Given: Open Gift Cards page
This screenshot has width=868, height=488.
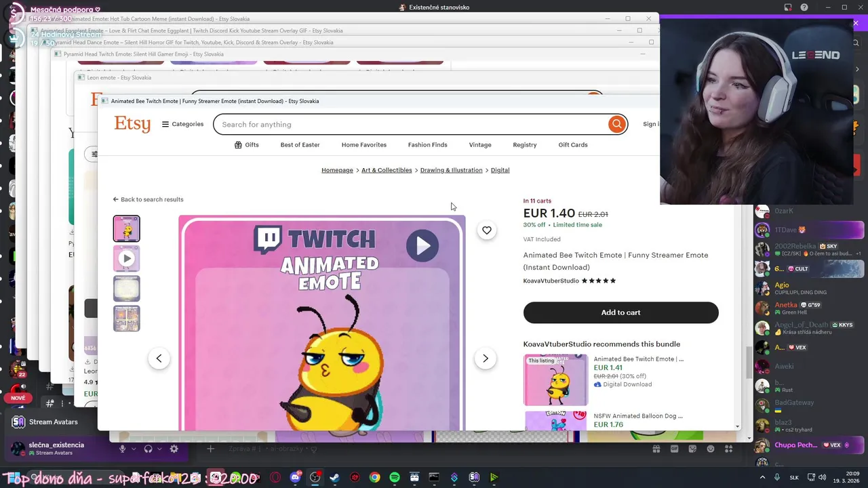Looking at the screenshot, I should tap(573, 144).
